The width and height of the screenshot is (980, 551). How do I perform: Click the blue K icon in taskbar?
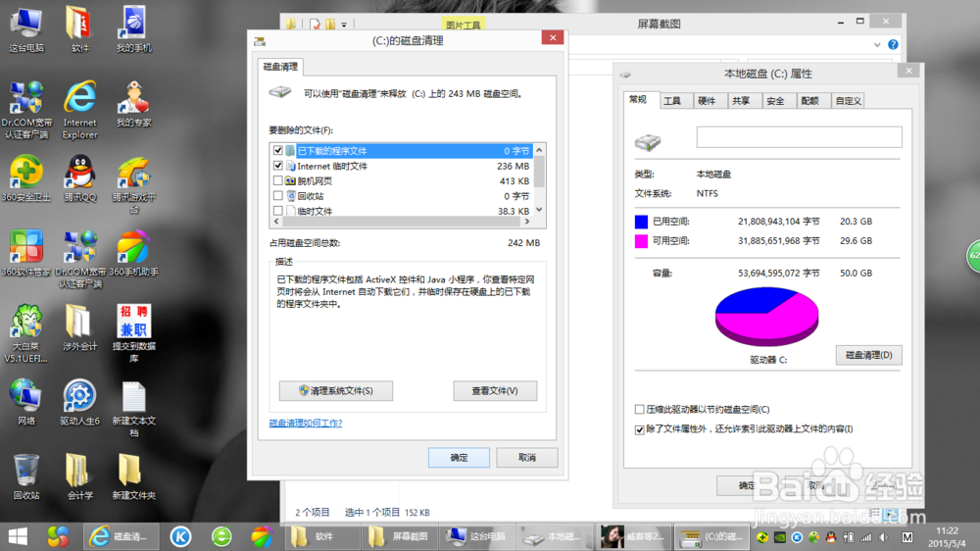point(180,536)
